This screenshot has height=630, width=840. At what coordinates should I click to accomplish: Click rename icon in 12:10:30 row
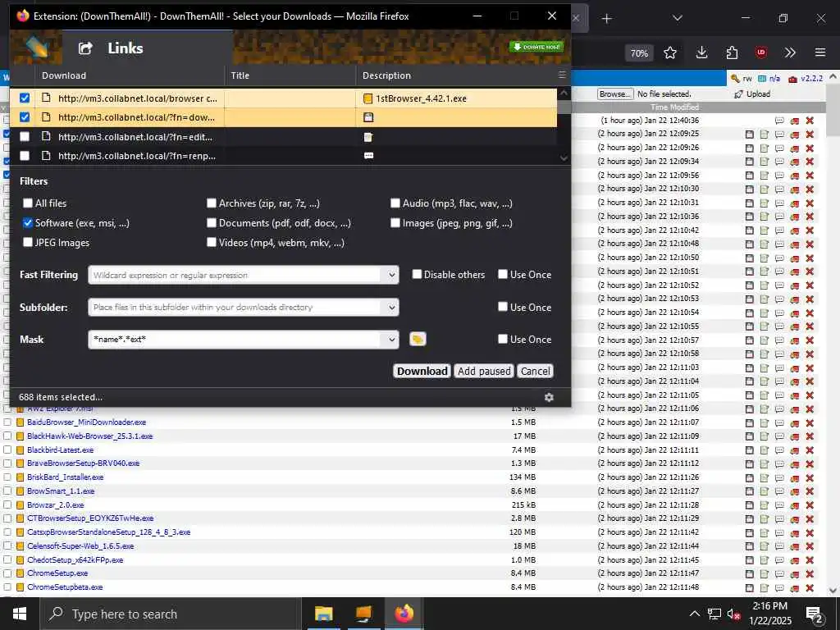click(x=779, y=189)
